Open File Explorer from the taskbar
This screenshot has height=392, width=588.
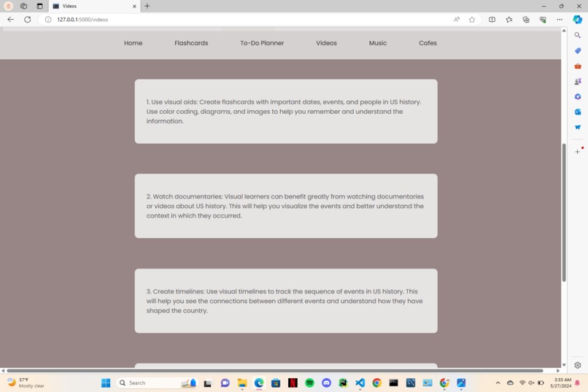point(242,383)
